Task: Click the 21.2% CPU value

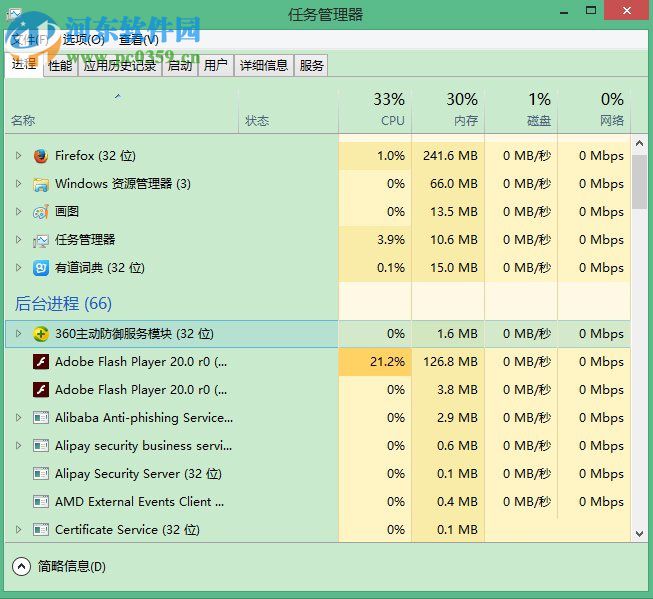Action: [x=387, y=362]
